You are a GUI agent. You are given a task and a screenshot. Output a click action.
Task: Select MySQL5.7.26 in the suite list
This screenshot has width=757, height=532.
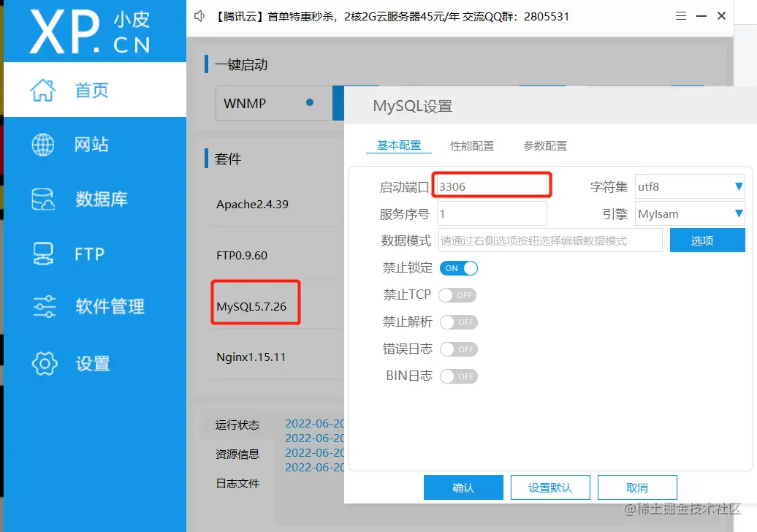pos(251,306)
